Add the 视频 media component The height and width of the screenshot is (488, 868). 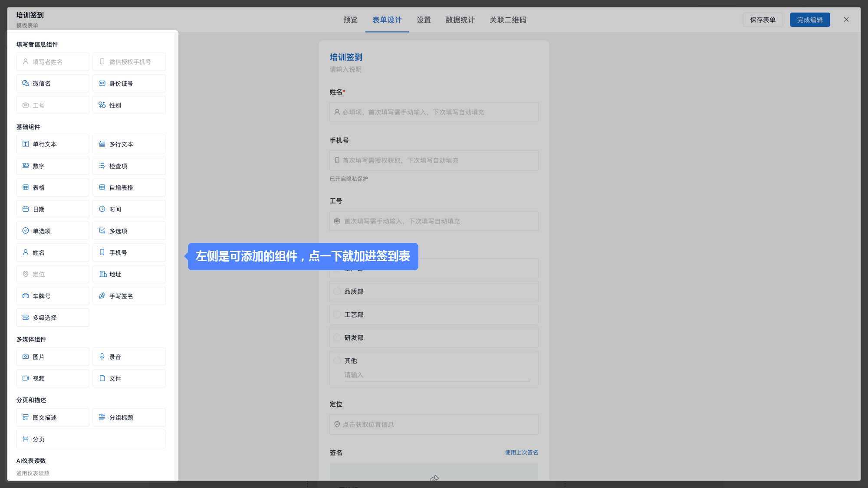click(x=53, y=378)
